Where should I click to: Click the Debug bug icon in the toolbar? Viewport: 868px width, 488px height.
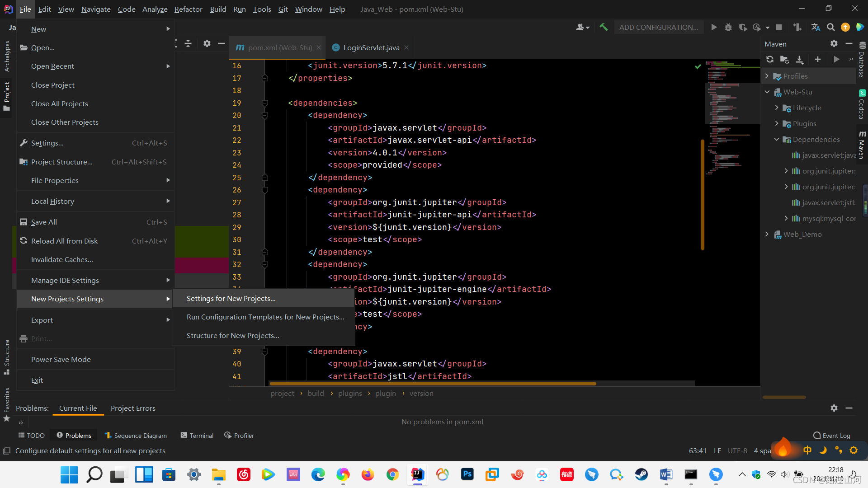pos(728,28)
